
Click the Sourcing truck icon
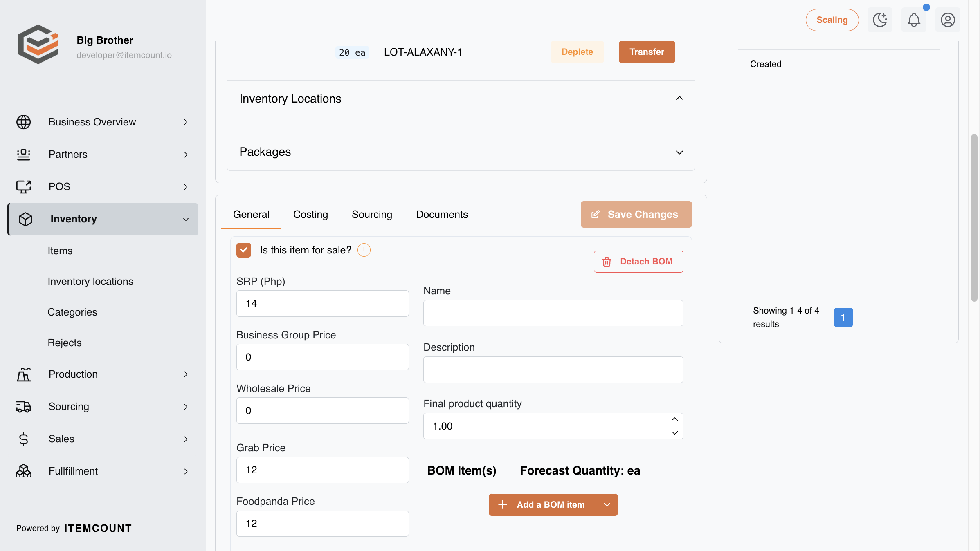pyautogui.click(x=23, y=406)
